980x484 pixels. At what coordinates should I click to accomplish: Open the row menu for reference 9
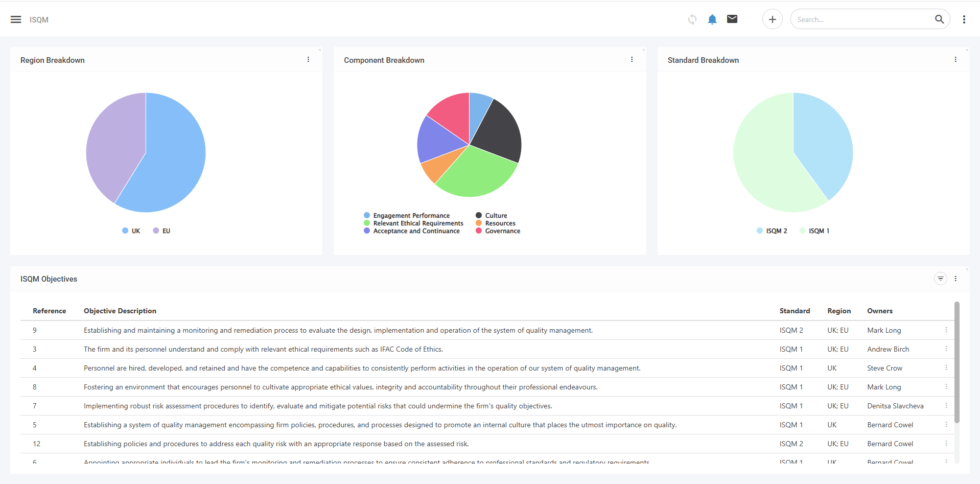tap(946, 330)
